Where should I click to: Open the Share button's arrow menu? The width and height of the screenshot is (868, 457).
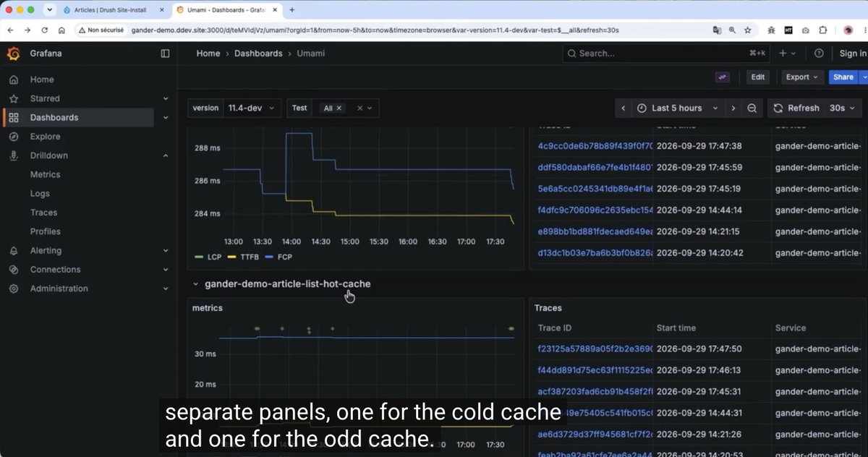click(863, 77)
